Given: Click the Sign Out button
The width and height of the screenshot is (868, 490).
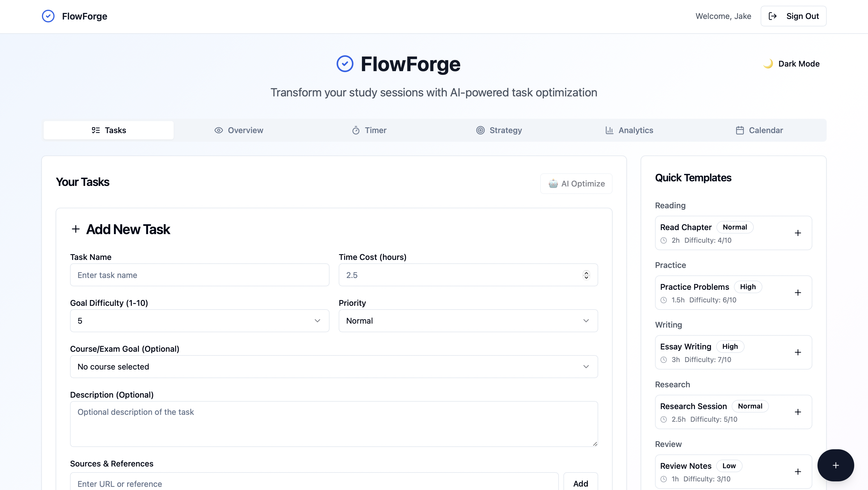Looking at the screenshot, I should click(x=793, y=16).
